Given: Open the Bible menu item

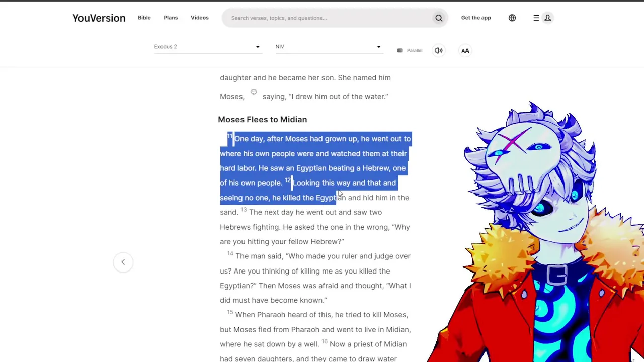Looking at the screenshot, I should [144, 18].
